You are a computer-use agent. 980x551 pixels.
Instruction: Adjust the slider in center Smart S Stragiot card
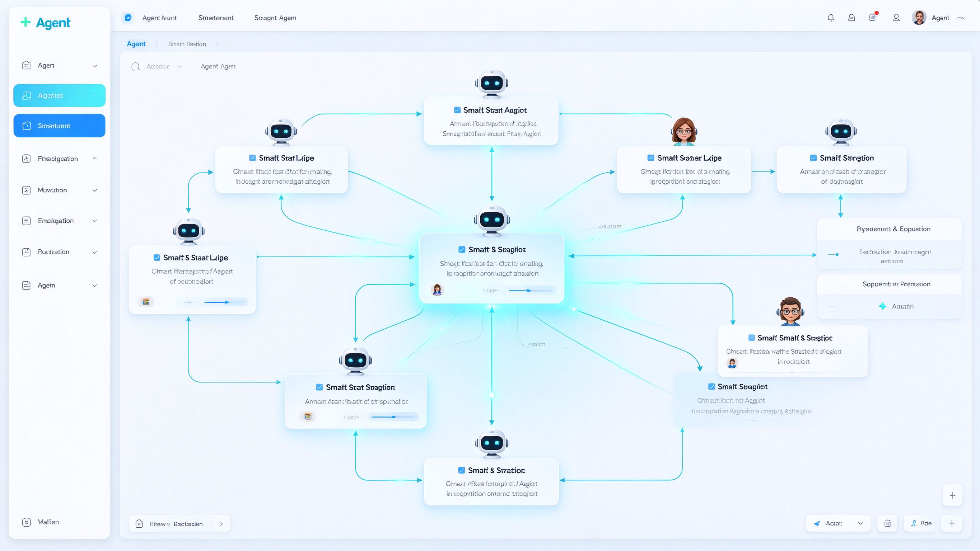[531, 291]
